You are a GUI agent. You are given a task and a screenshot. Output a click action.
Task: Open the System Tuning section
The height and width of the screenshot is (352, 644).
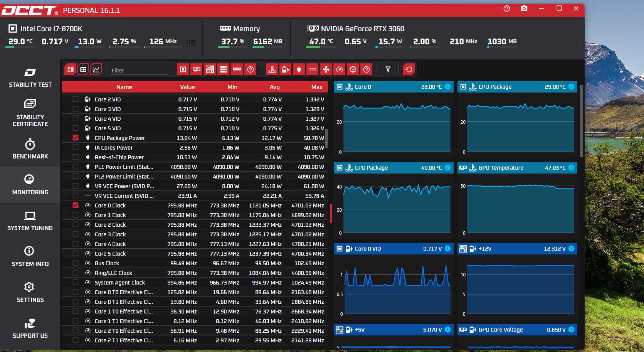click(30, 221)
